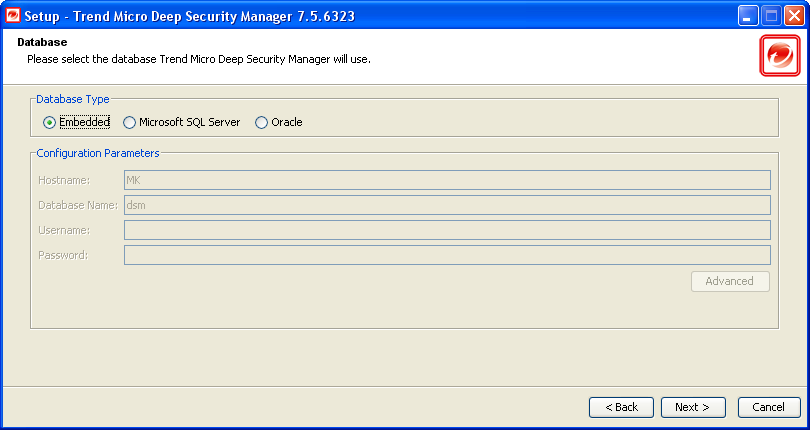Select the Oracle radio button

click(x=262, y=122)
